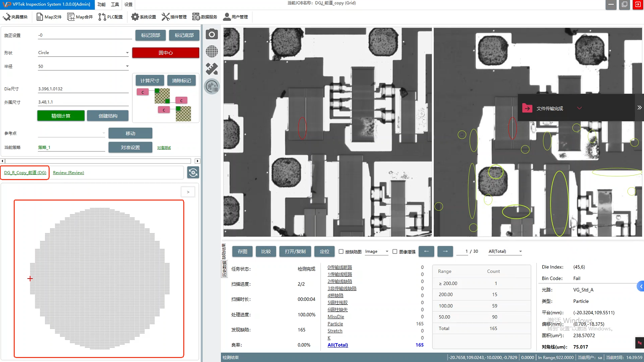Click the red 圆中心 button
644x362 pixels.
click(166, 53)
